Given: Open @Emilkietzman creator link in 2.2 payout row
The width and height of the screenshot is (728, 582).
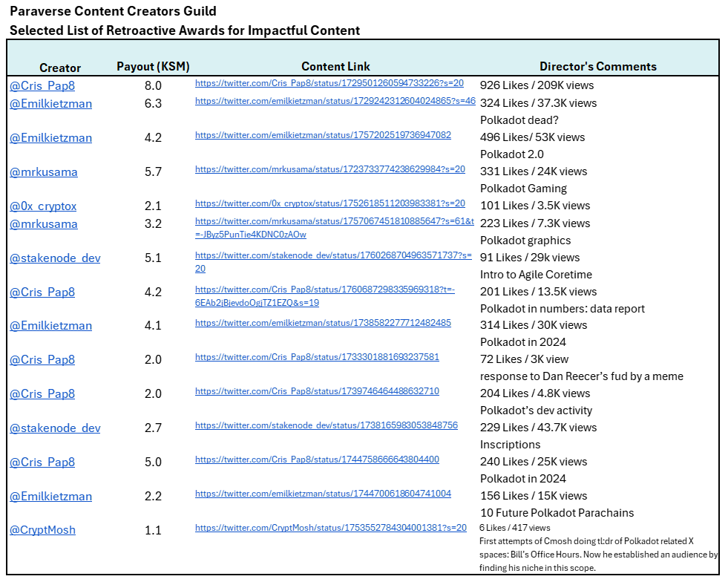Looking at the screenshot, I should [x=51, y=497].
